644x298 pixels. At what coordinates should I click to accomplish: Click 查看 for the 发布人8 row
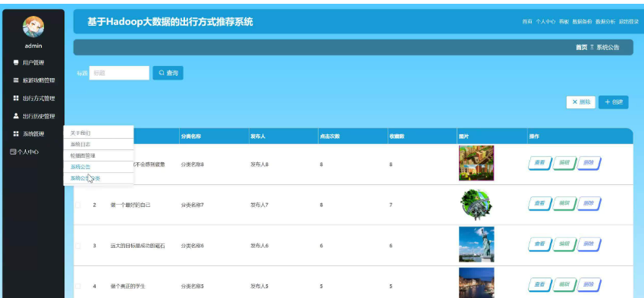click(539, 163)
